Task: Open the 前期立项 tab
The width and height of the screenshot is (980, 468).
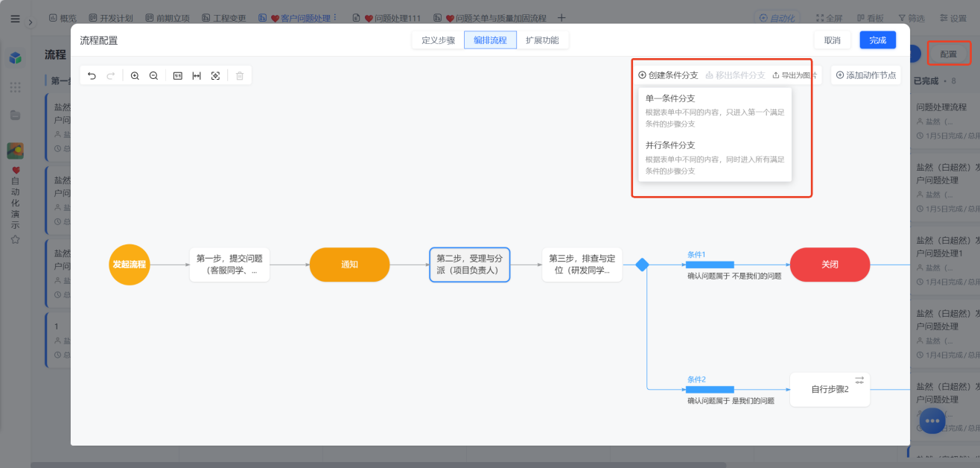Action: (x=168, y=18)
